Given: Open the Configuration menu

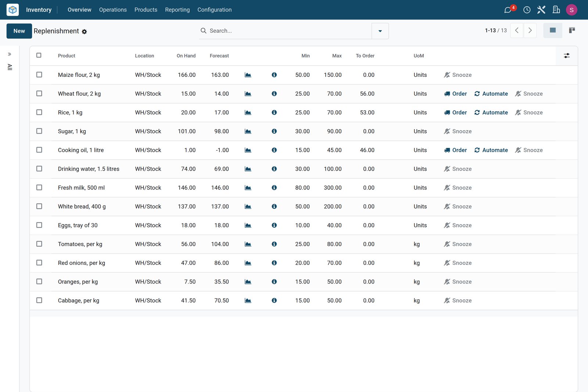Looking at the screenshot, I should click(215, 10).
